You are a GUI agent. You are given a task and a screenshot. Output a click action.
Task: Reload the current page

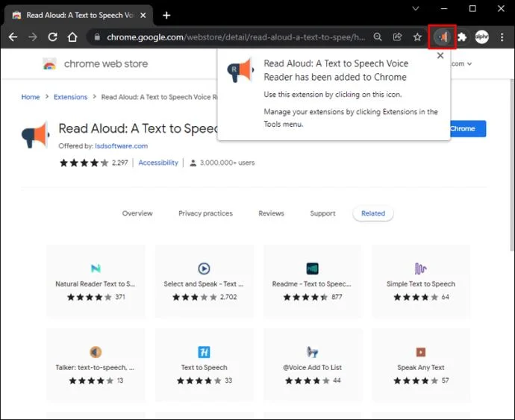(52, 37)
